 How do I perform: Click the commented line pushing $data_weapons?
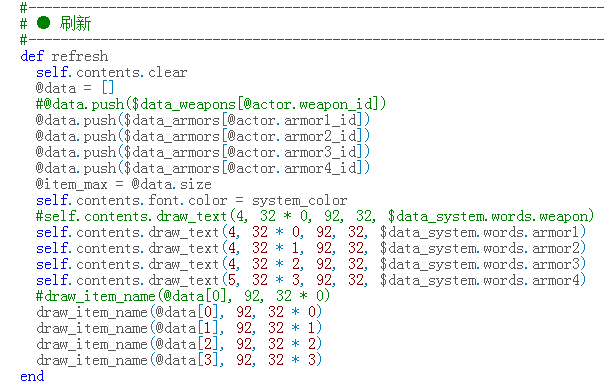click(211, 104)
